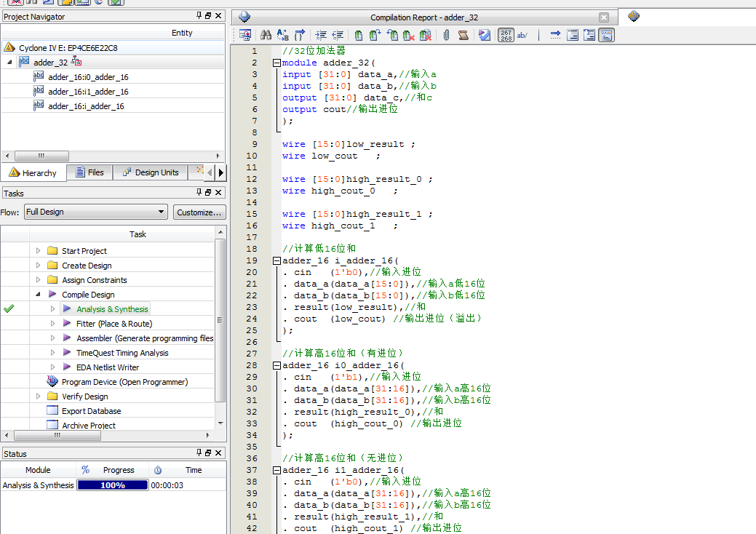Expand the Assign Constraints task
The width and height of the screenshot is (756, 534).
pos(38,279)
